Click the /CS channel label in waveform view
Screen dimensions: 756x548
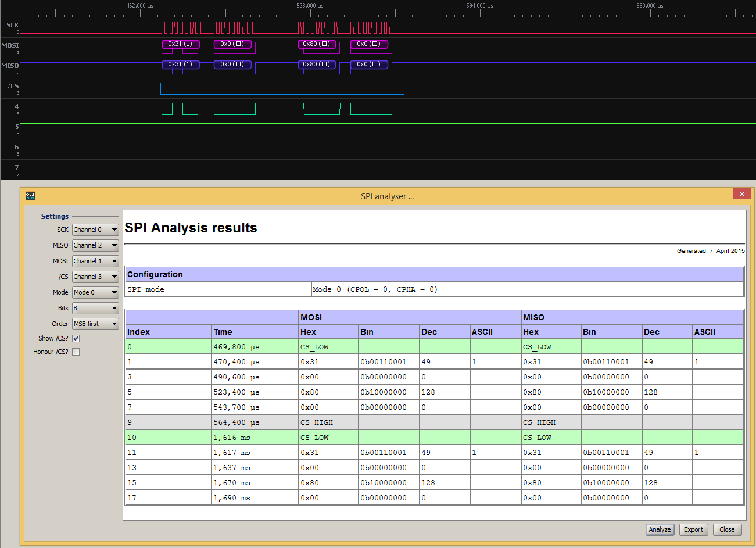tap(13, 86)
